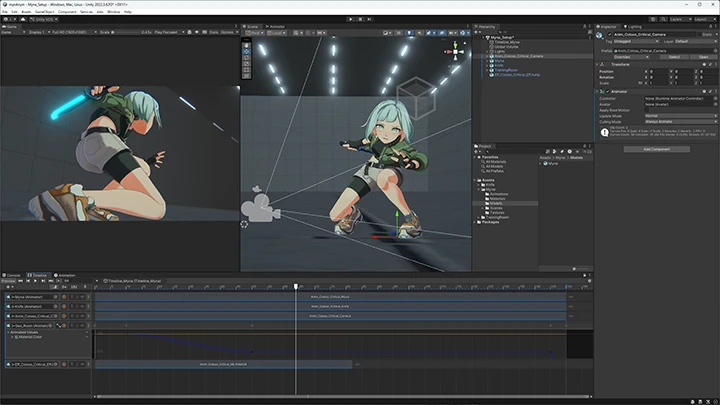Lock the Hierarchy panel

tap(585, 26)
